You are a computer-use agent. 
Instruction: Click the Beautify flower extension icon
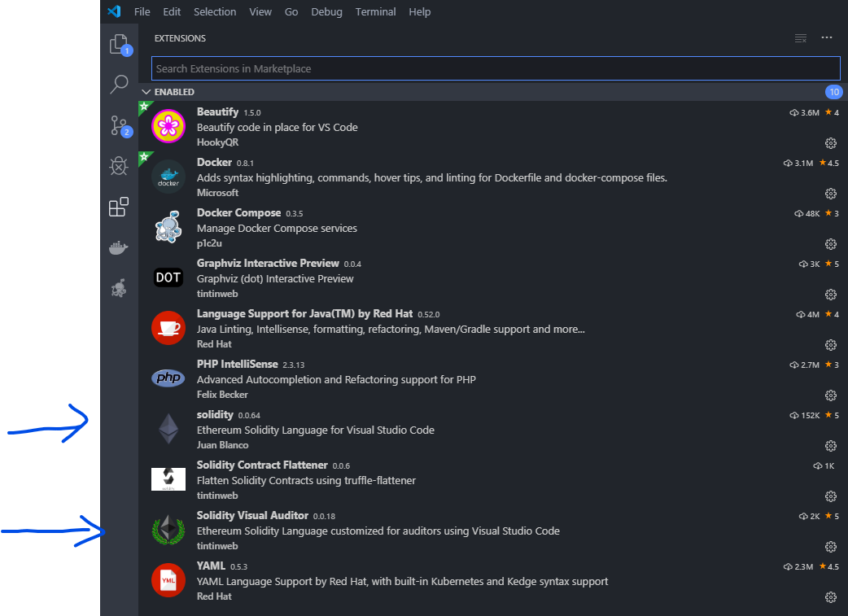click(x=168, y=126)
